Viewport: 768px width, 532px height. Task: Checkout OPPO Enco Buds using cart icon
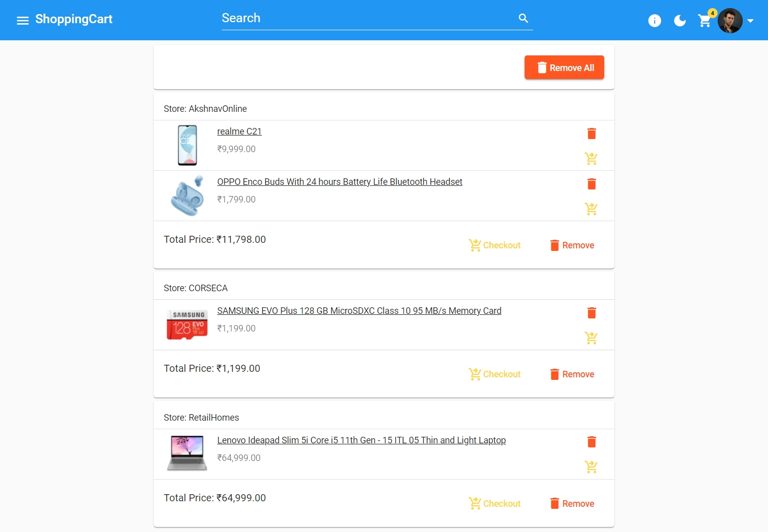(591, 209)
